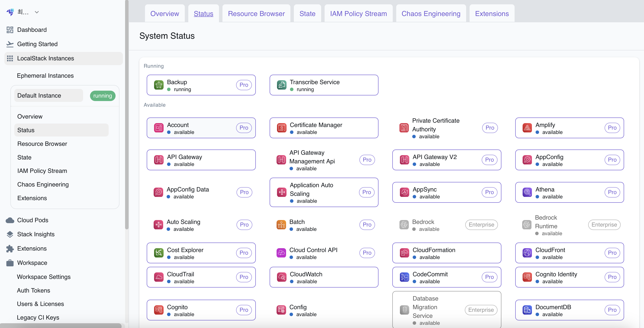The width and height of the screenshot is (644, 328).
Task: Open Workspace Settings
Action: point(44,277)
